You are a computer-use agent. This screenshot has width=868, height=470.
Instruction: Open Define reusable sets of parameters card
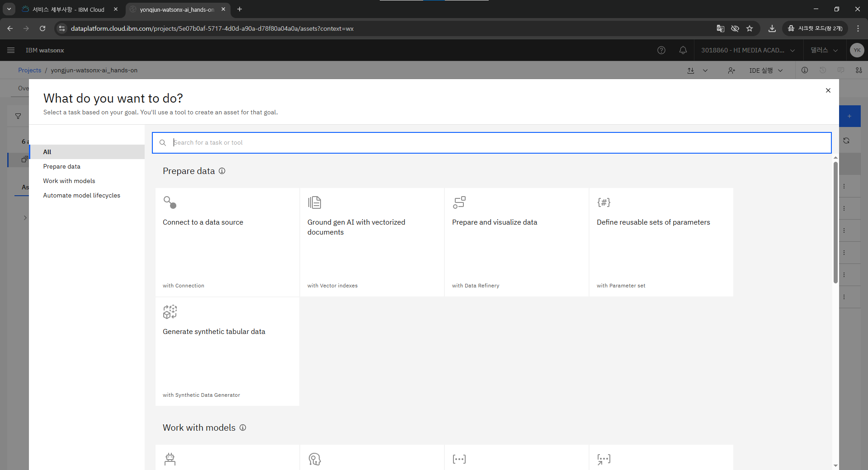point(661,242)
